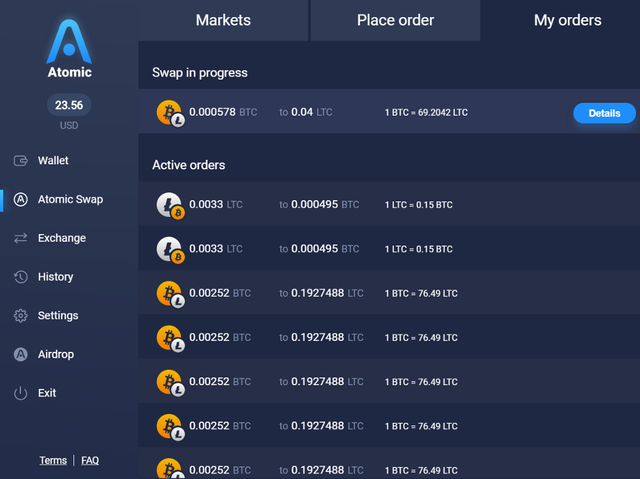Viewport: 640px width, 479px height.
Task: Open Exchange using the arrows icon
Action: 20,238
